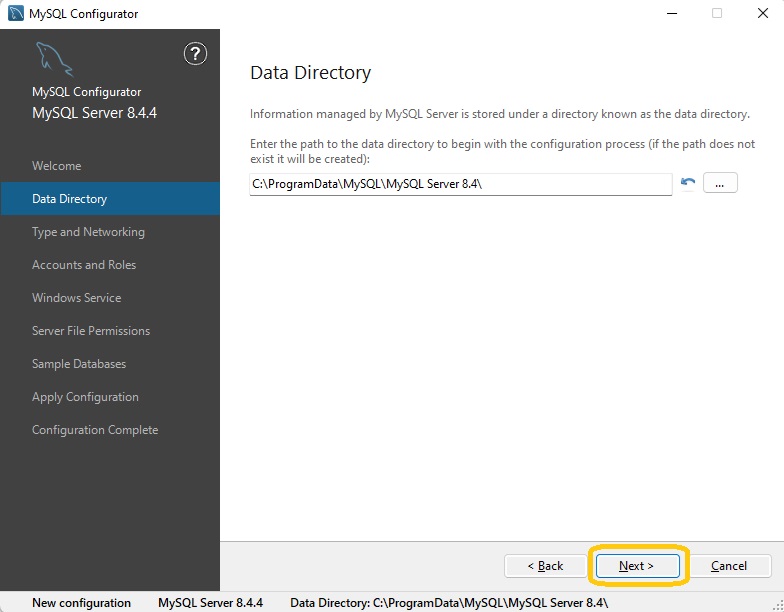Click the 'Information managed by MySQL Server' sentence

point(500,114)
